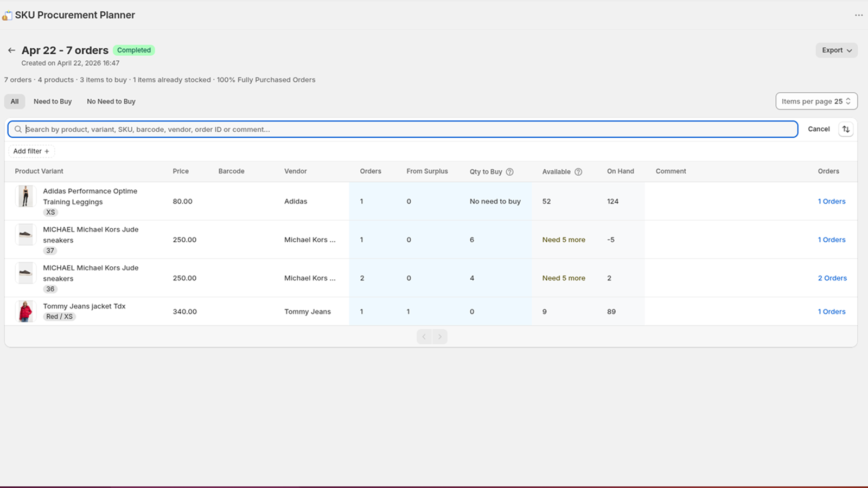The width and height of the screenshot is (868, 488).
Task: Open the three-dot more options menu
Action: [858, 15]
